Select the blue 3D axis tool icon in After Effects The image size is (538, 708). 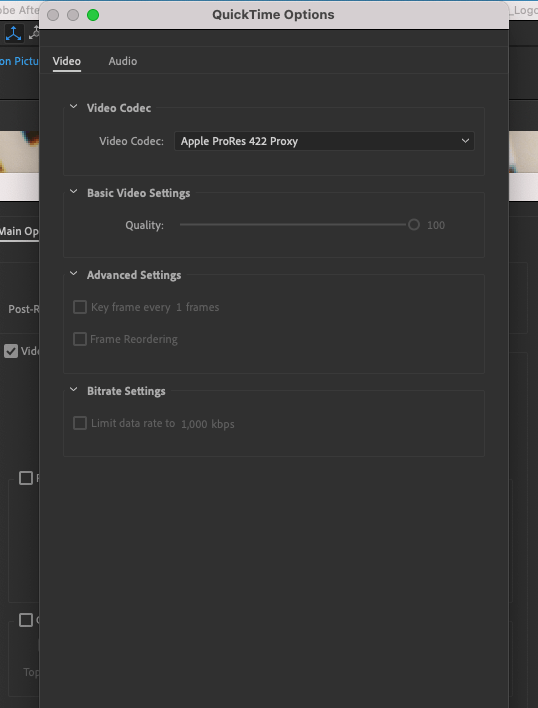[14, 33]
